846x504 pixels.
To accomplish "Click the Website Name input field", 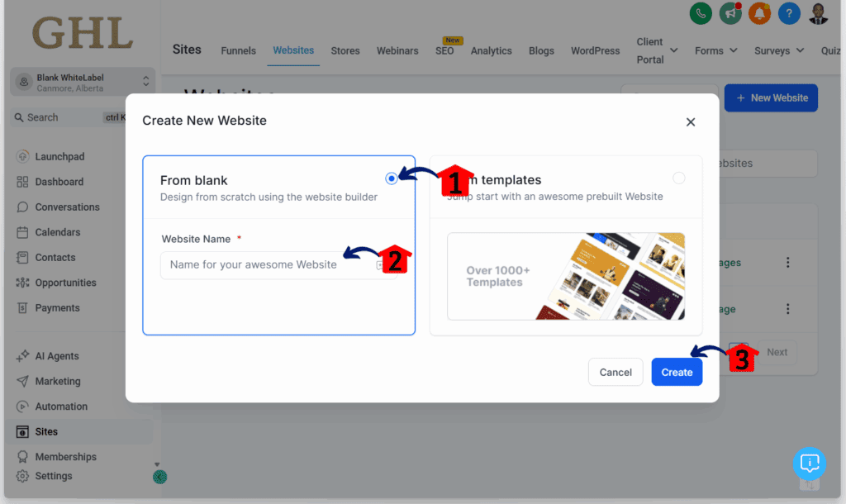I will tap(278, 265).
